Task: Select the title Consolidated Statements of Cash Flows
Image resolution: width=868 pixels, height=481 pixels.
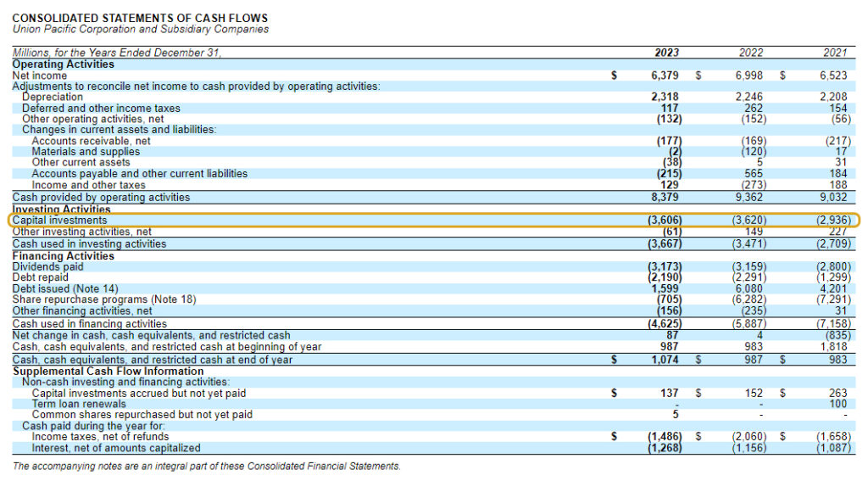Action: click(x=140, y=19)
